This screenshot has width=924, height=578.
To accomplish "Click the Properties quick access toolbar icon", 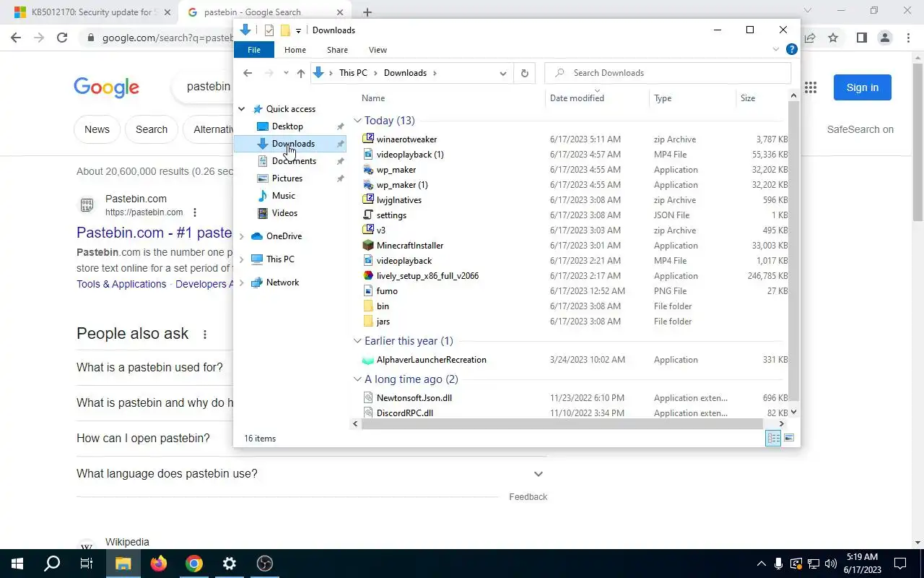I will click(x=269, y=30).
